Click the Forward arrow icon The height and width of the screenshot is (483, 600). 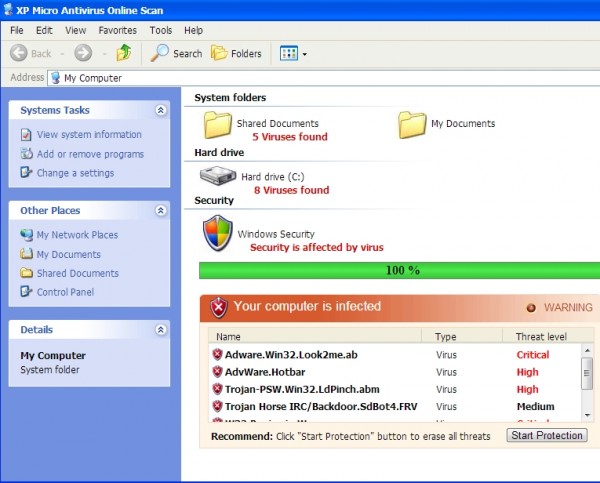[83, 53]
